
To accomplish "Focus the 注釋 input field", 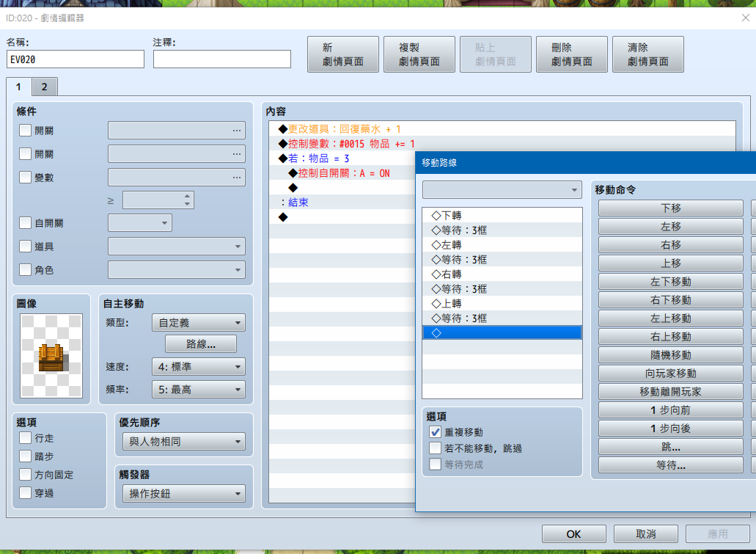I will [x=221, y=59].
